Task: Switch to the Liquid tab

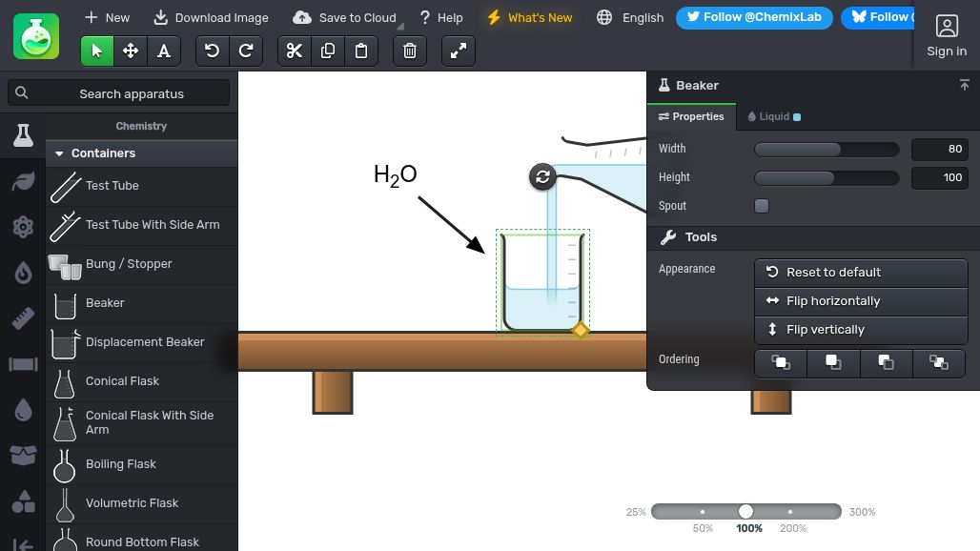Action: pos(774,116)
